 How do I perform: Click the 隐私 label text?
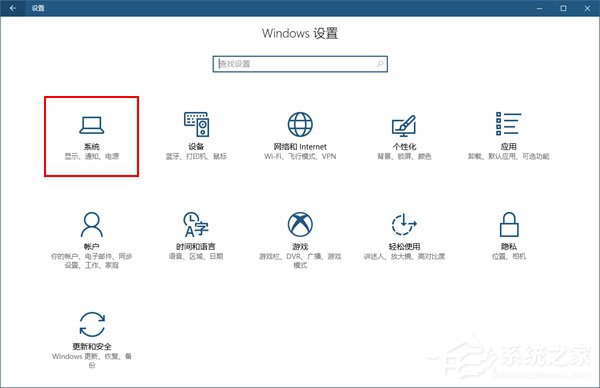click(509, 246)
